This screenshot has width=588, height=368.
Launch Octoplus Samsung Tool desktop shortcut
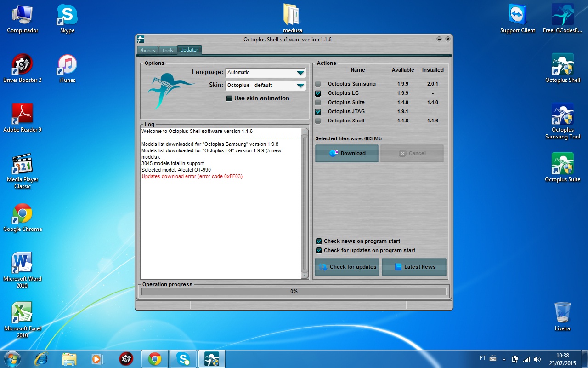coord(562,121)
